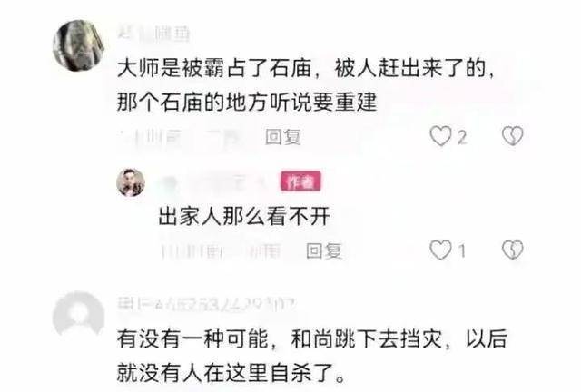Select the reply text 出家人那么看不开
Screen dimensions: 581x392
tap(244, 216)
